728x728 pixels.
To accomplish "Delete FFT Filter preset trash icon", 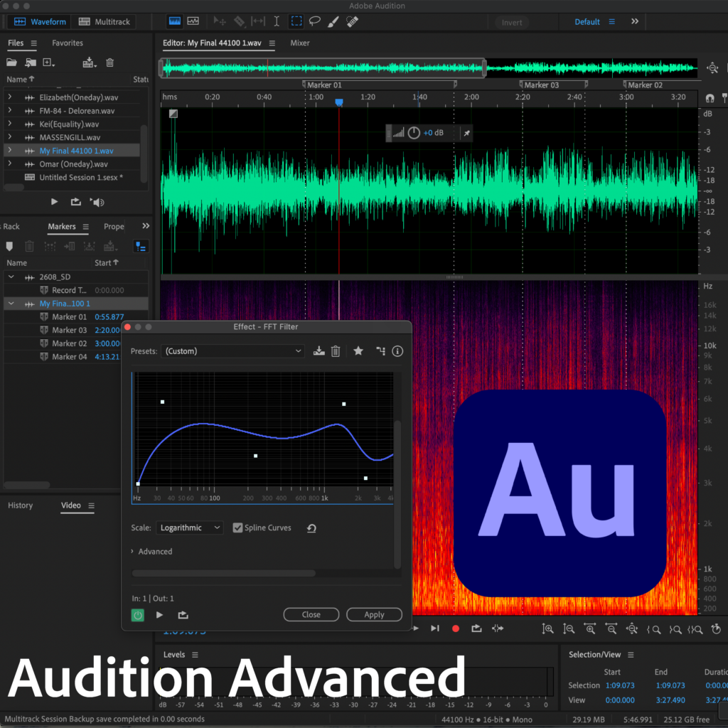I will tap(336, 351).
